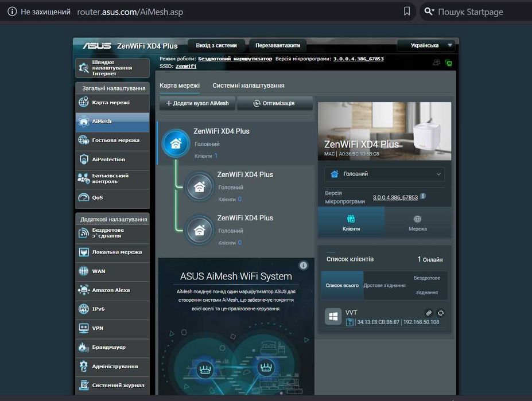Open the Українська language dropdown
This screenshot has height=401, width=532.
coord(425,45)
